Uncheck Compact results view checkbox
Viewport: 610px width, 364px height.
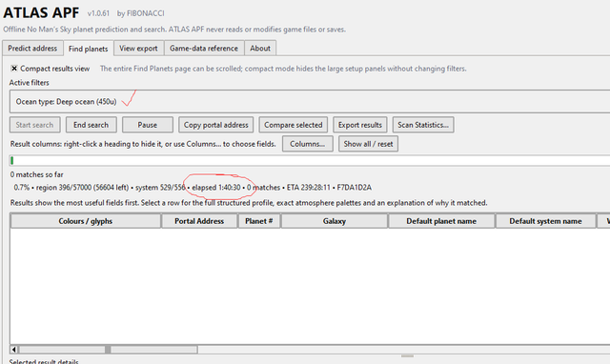14,69
